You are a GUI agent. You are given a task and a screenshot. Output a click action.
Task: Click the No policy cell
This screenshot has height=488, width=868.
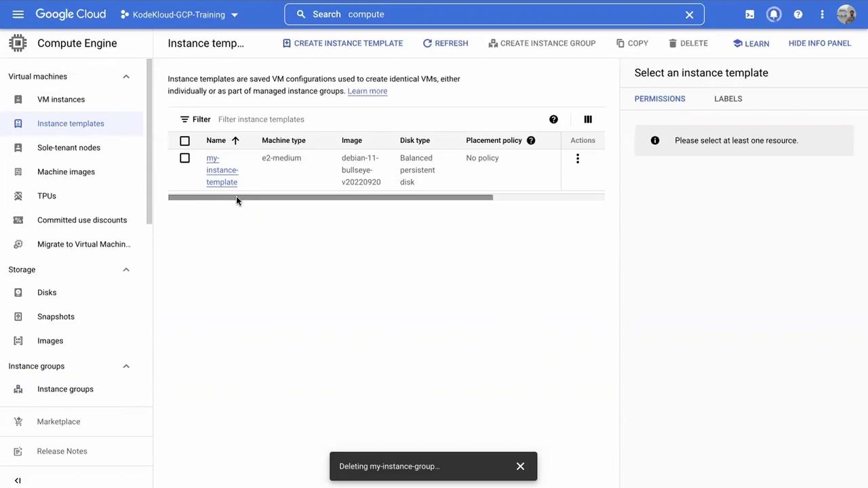482,158
